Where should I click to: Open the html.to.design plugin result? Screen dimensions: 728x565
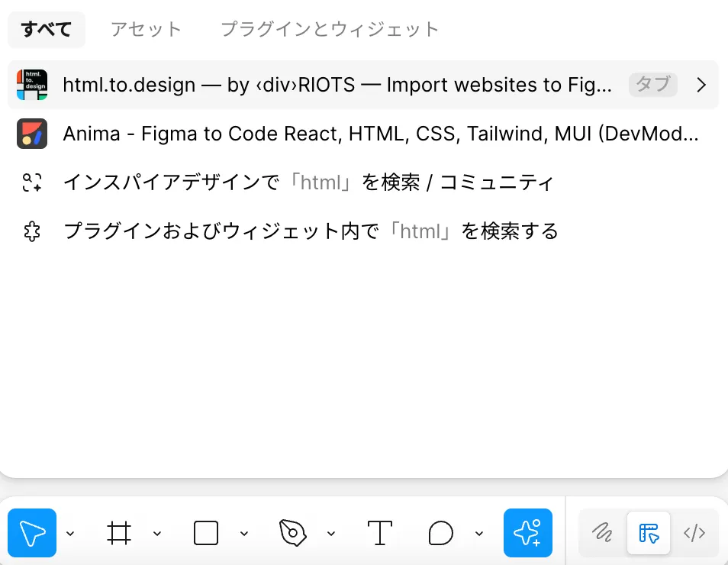(x=363, y=85)
